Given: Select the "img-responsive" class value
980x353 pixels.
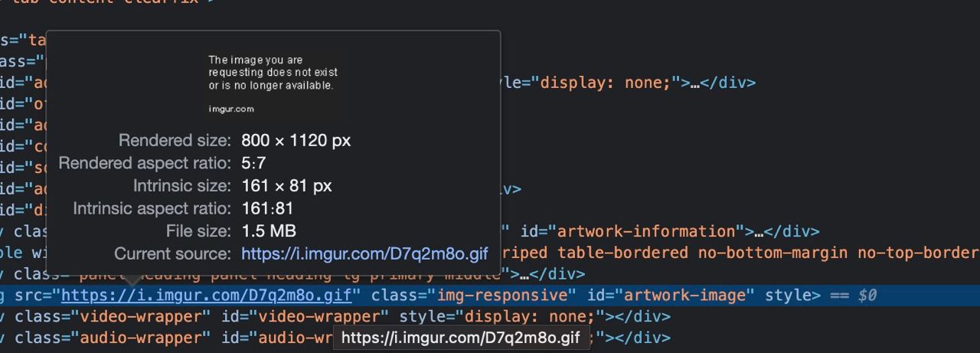Looking at the screenshot, I should (x=506, y=295).
